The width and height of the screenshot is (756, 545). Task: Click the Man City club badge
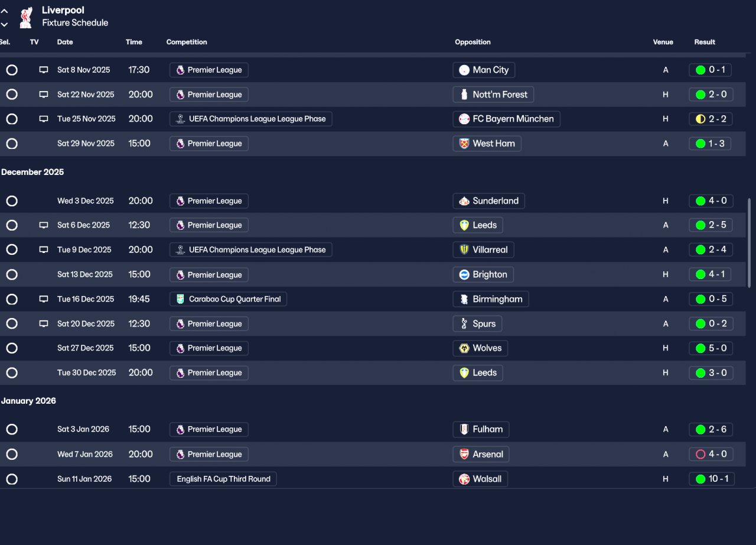point(464,70)
